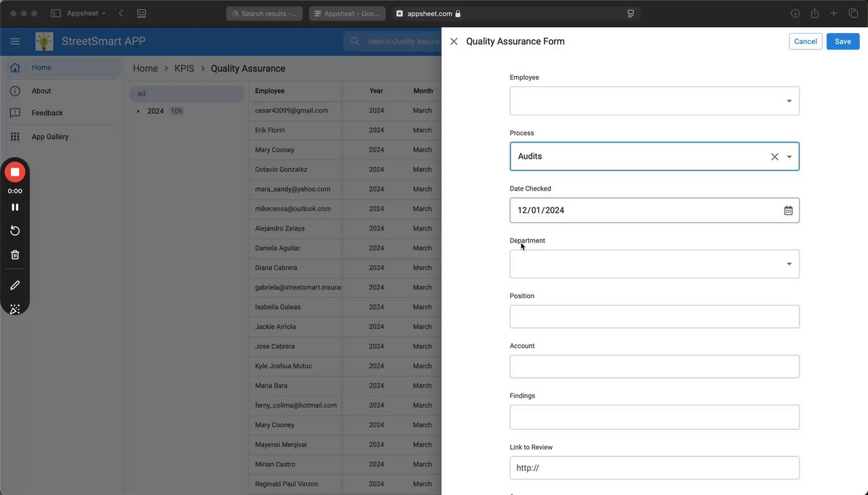Open the hamburger navigation menu
868x495 pixels.
(15, 41)
